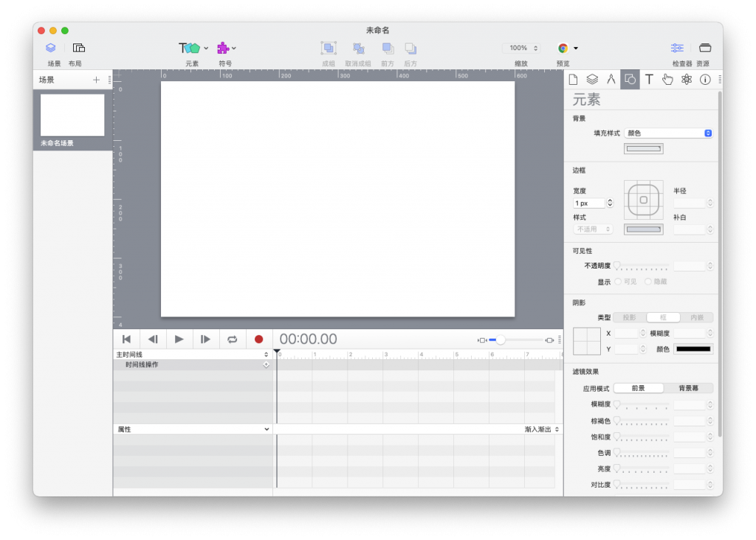Open the document inspector tab icon
The width and height of the screenshot is (756, 540).
click(x=573, y=80)
